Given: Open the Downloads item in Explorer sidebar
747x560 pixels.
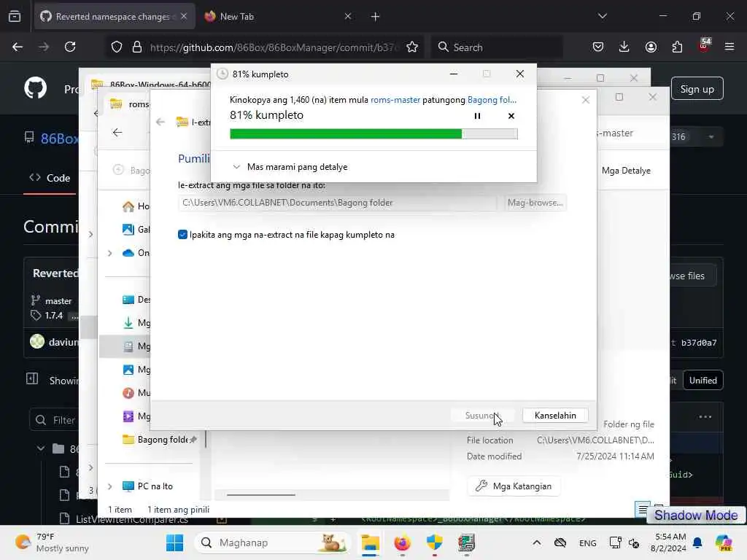Looking at the screenshot, I should click(x=136, y=323).
